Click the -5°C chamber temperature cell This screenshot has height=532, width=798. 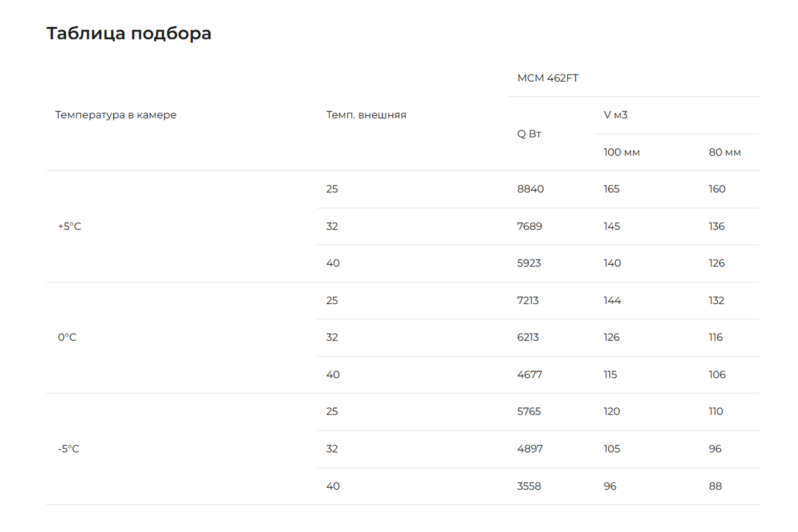pos(68,449)
